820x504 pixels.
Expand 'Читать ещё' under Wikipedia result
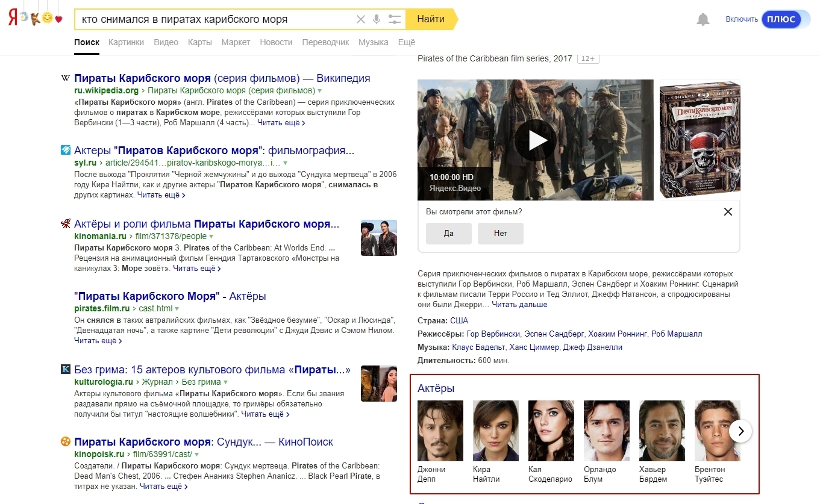click(x=281, y=123)
